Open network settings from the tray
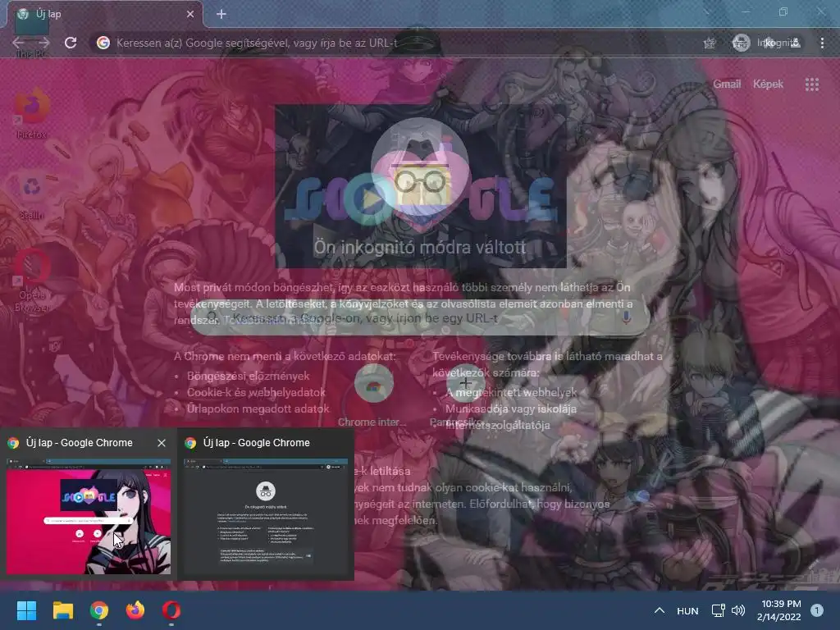Image resolution: width=840 pixels, height=630 pixels. pos(718,610)
